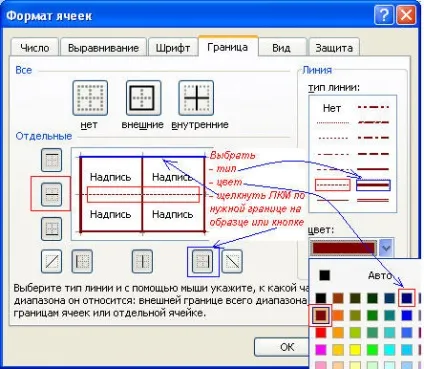Pick the turquoise color swatch
Screen dimensions: 424x369
pyautogui.click(x=389, y=350)
